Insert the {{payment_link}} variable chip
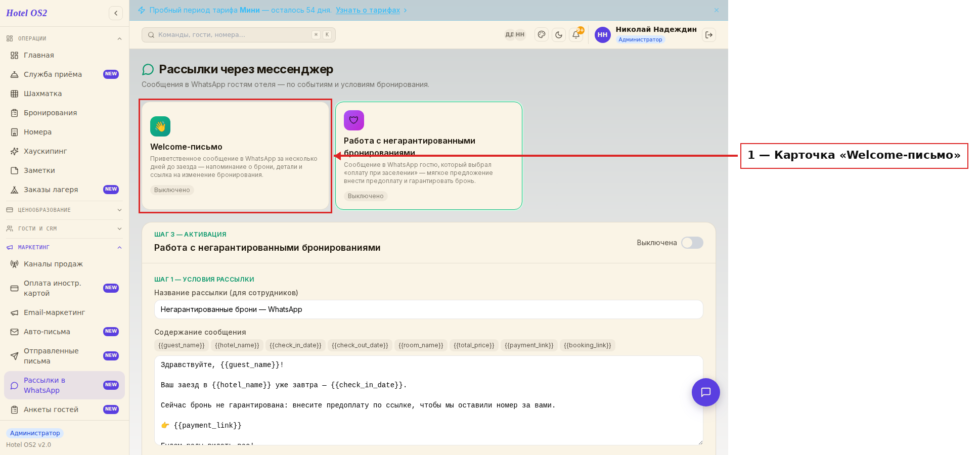The width and height of the screenshot is (980, 455). tap(529, 345)
